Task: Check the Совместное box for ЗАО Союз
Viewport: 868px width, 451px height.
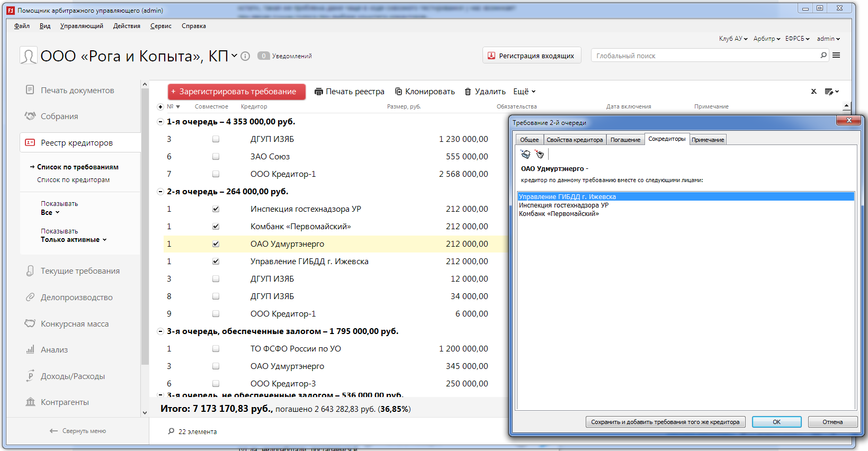Action: click(x=216, y=157)
